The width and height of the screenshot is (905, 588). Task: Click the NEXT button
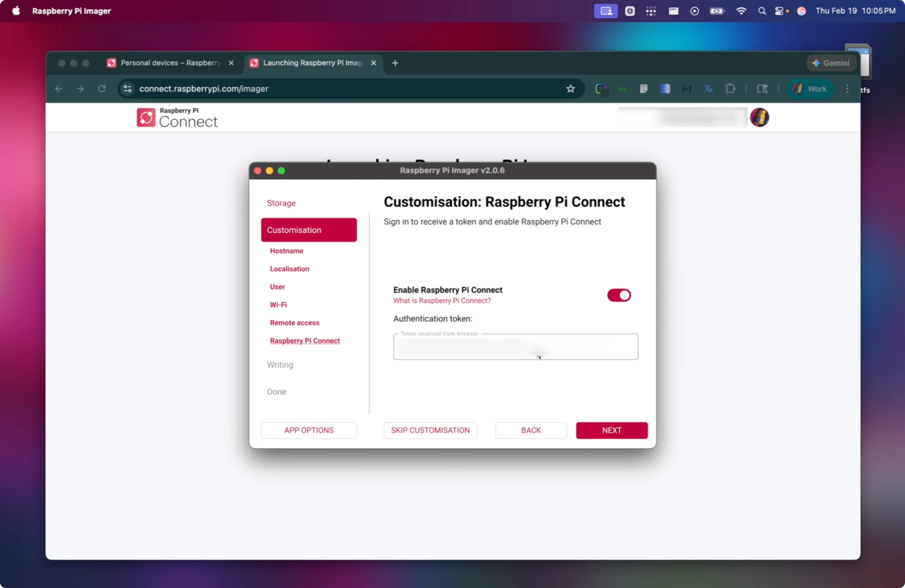point(611,430)
